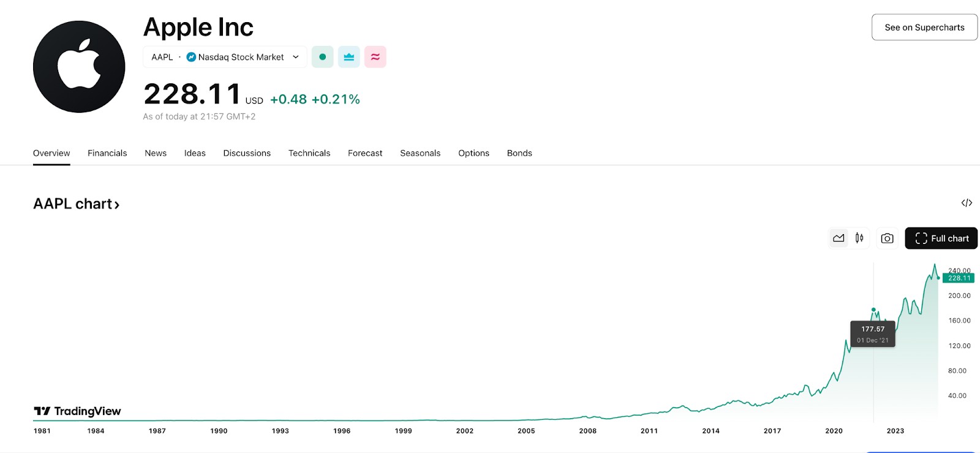Switch to candlestick chart view icon
The height and width of the screenshot is (453, 980).
coord(859,238)
